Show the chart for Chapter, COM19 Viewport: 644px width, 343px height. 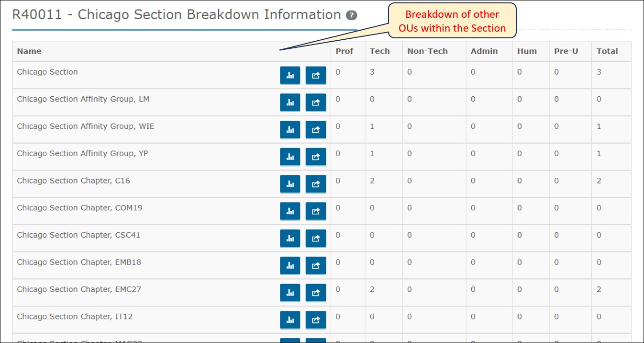(x=290, y=211)
